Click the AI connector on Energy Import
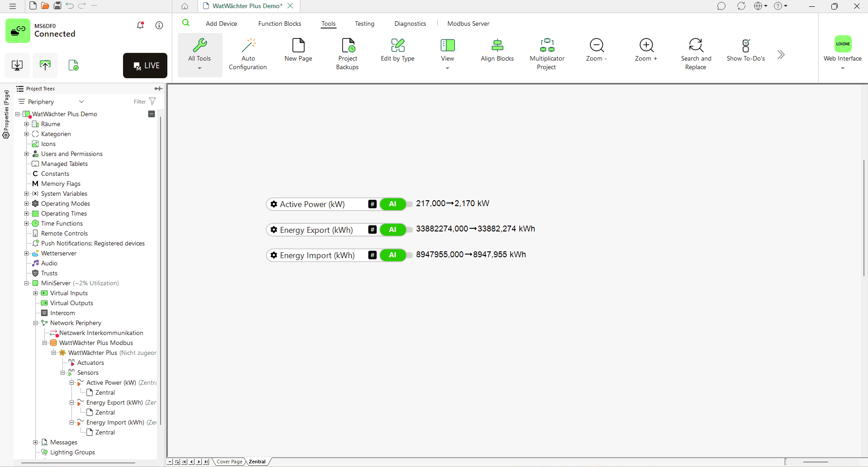Image resolution: width=868 pixels, height=467 pixels. pyautogui.click(x=393, y=255)
